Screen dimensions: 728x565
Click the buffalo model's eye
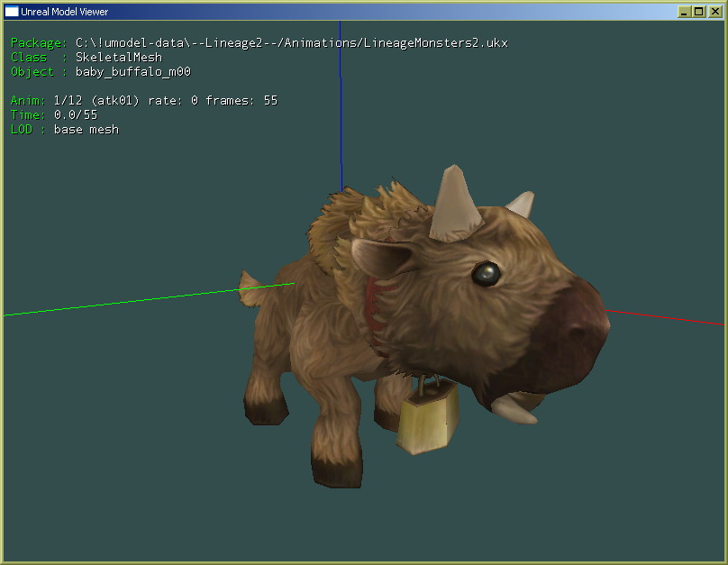487,273
